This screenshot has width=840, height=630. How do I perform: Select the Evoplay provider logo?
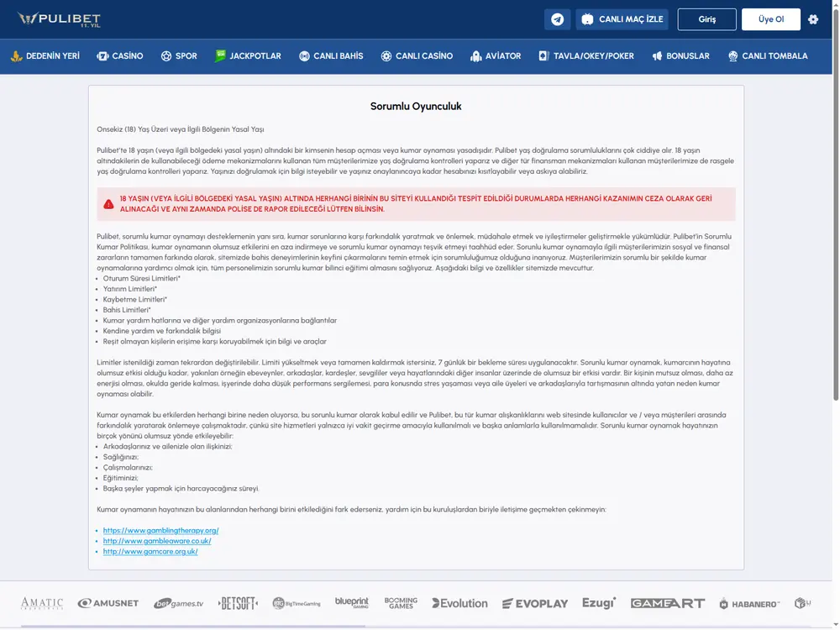pyautogui.click(x=534, y=604)
